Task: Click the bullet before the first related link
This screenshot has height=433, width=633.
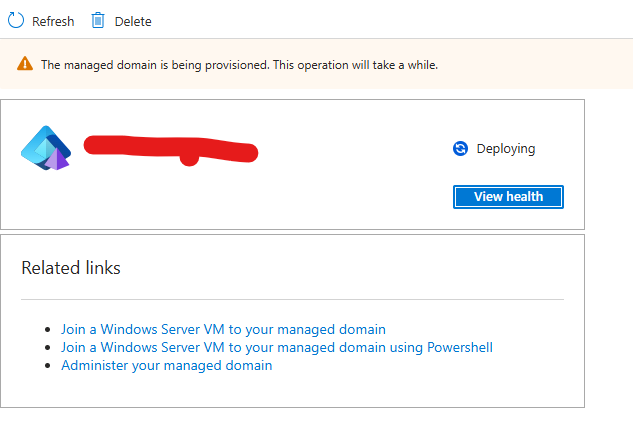Action: 48,330
